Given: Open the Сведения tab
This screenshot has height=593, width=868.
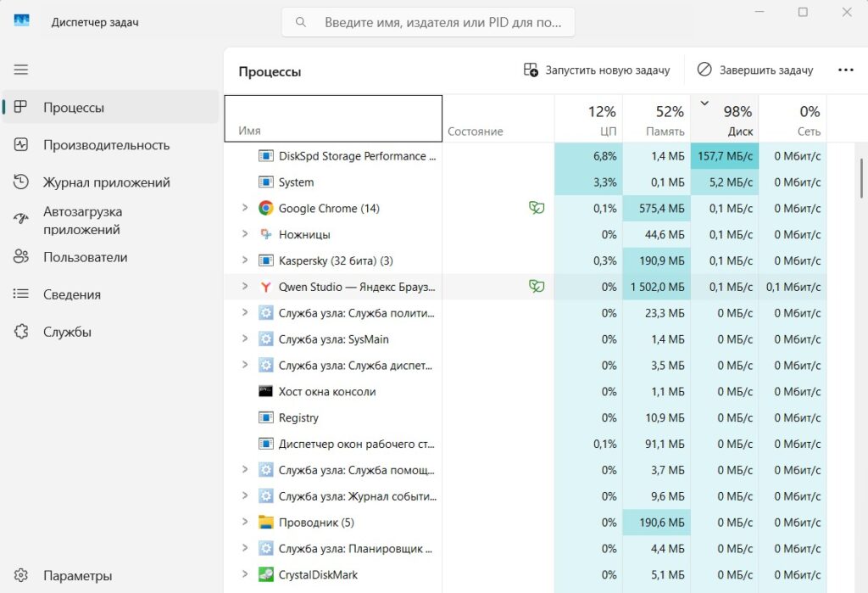Looking at the screenshot, I should point(111,294).
